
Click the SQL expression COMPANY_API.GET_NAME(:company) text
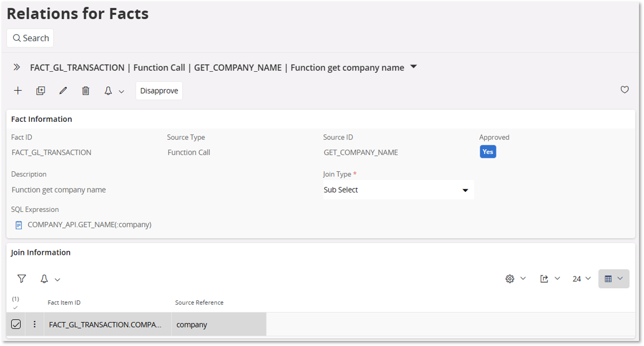(90, 225)
